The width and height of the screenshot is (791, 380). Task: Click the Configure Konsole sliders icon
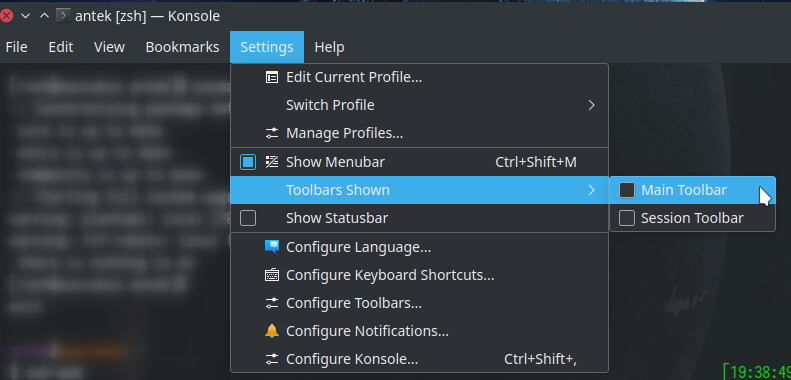coord(271,359)
